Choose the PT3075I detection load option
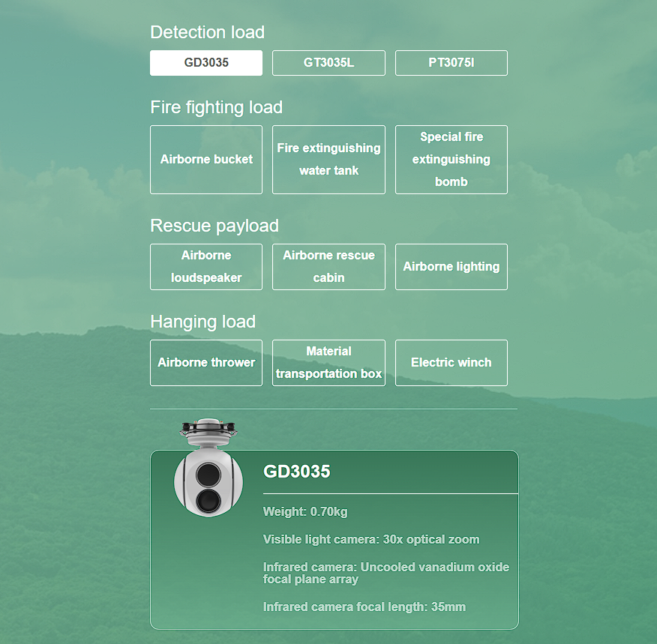The width and height of the screenshot is (657, 644). [x=451, y=63]
